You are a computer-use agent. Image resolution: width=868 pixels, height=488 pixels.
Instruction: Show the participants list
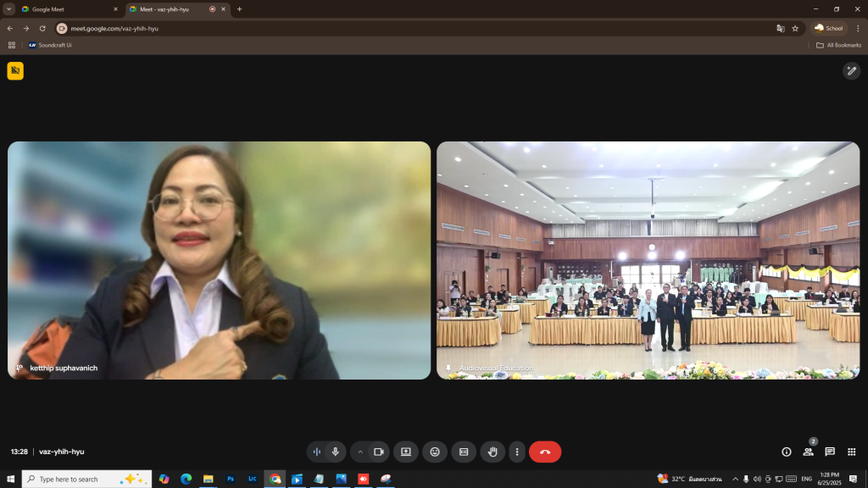[x=808, y=452]
